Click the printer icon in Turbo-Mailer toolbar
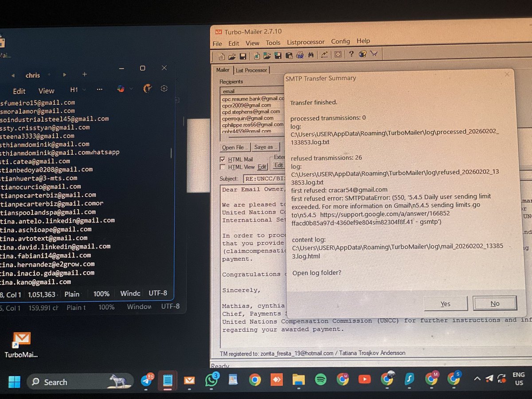 click(300, 55)
